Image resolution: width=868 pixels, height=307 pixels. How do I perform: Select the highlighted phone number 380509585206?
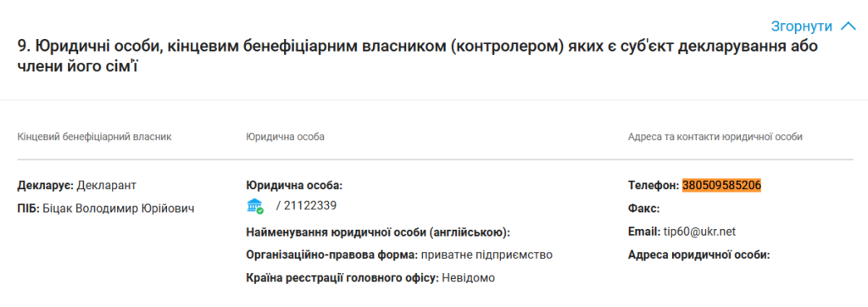tap(722, 185)
